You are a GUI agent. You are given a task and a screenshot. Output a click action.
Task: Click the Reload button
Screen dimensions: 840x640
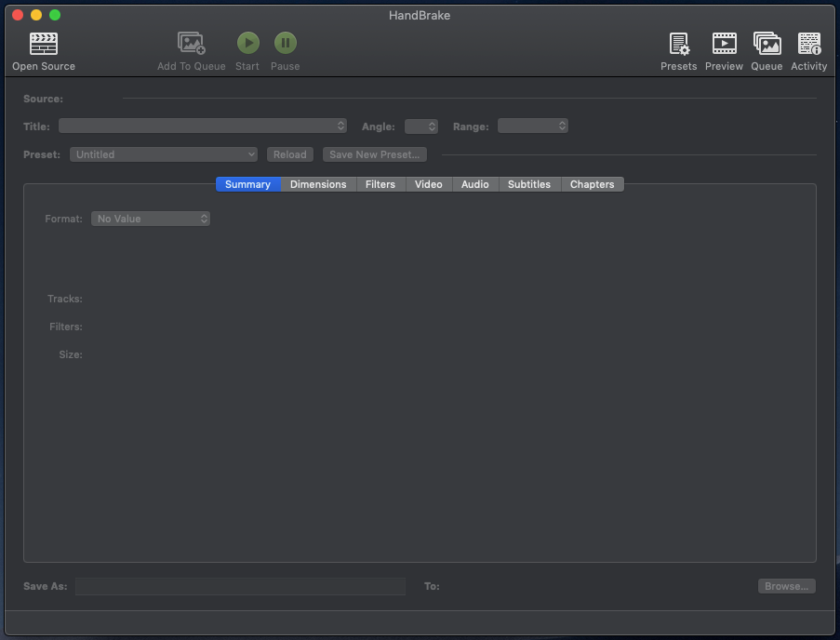(x=289, y=153)
